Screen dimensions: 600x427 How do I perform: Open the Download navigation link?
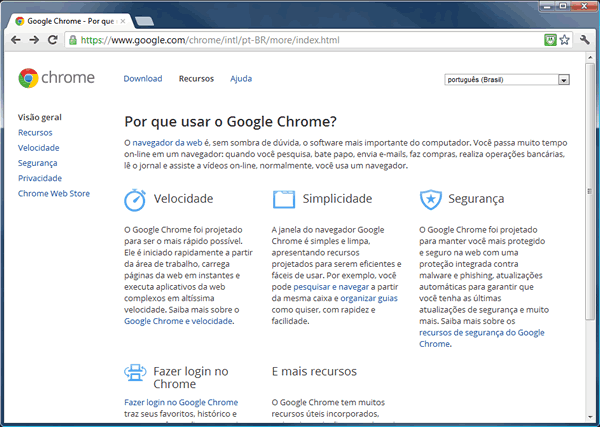(143, 78)
